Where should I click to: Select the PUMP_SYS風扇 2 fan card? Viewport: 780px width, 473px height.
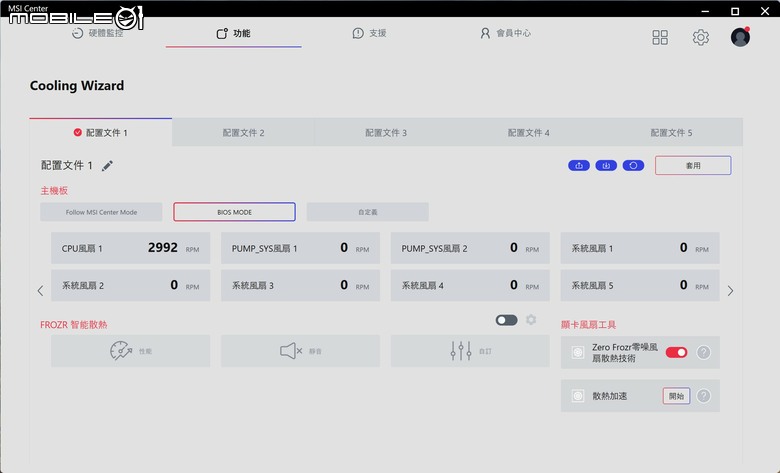[x=470, y=248]
